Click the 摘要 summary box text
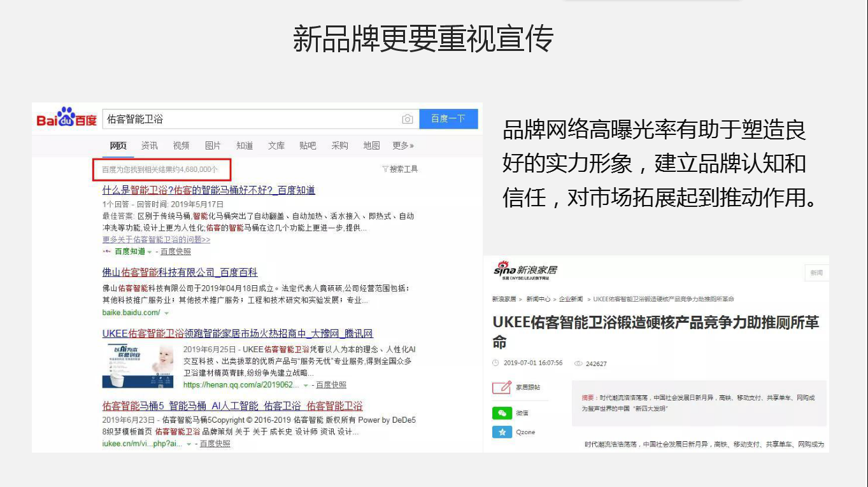 (699, 403)
